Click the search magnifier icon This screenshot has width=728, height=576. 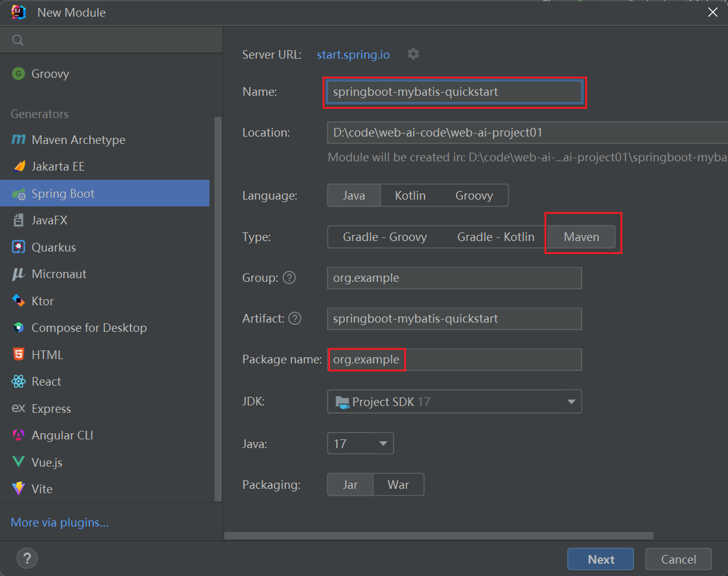pos(18,40)
